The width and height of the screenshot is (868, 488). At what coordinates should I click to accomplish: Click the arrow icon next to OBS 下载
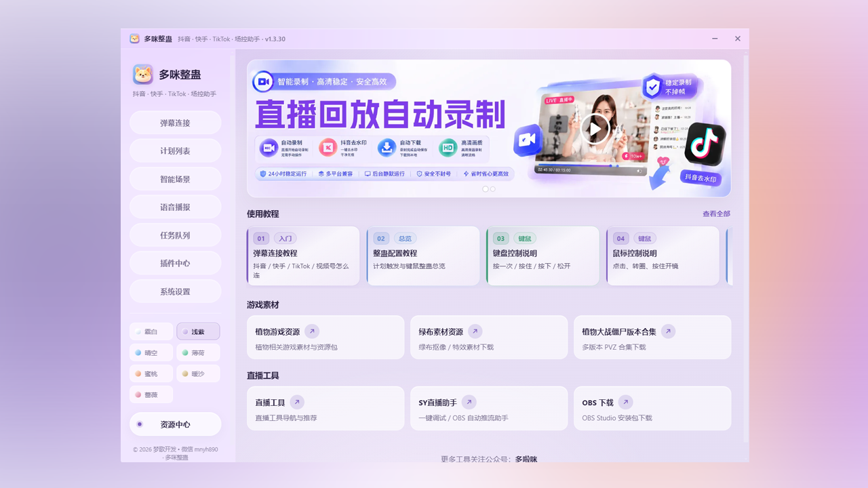coord(625,403)
